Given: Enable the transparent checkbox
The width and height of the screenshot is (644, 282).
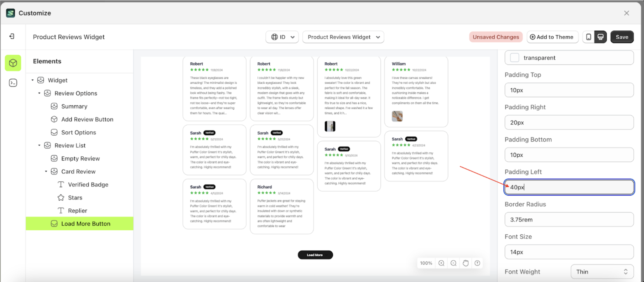Looking at the screenshot, I should (514, 57).
